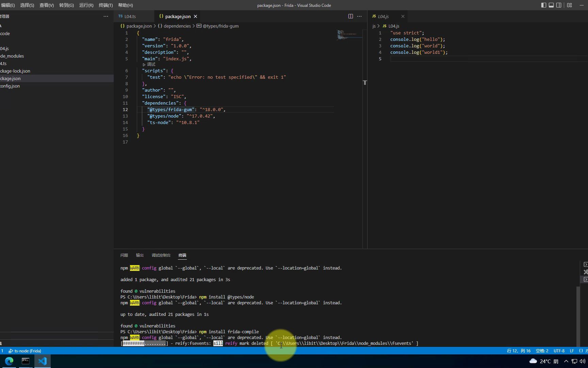
Task: Expand the dependencies breadcrumb in package.json
Action: click(177, 26)
